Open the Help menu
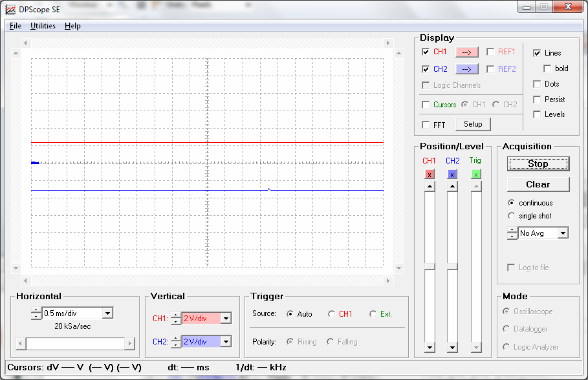This screenshot has width=588, height=380. (x=72, y=26)
